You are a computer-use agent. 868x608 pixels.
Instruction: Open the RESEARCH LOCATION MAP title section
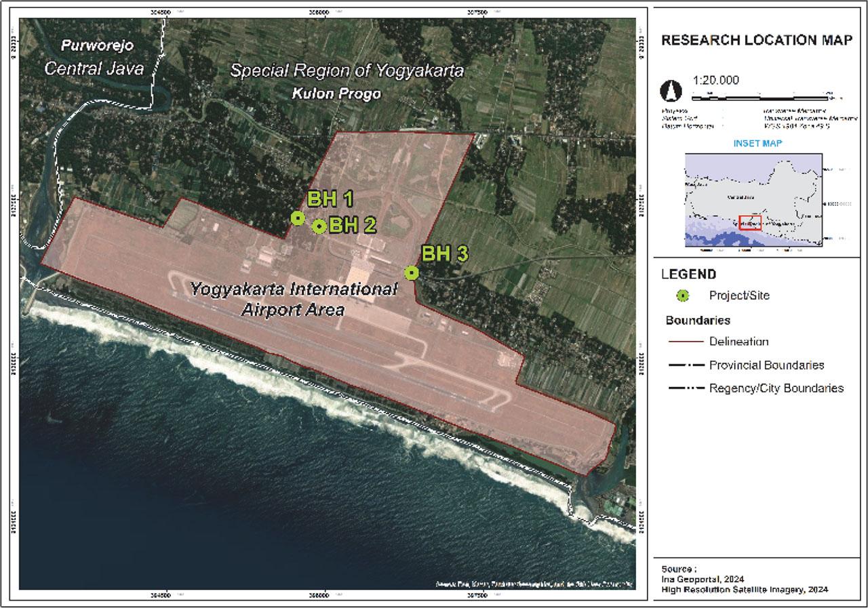click(x=755, y=40)
